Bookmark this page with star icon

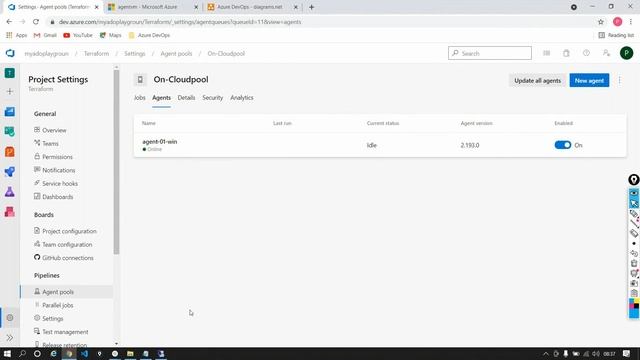click(600, 22)
